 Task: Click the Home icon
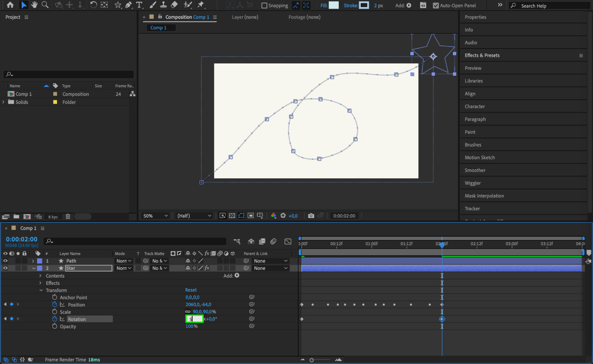[10, 5]
